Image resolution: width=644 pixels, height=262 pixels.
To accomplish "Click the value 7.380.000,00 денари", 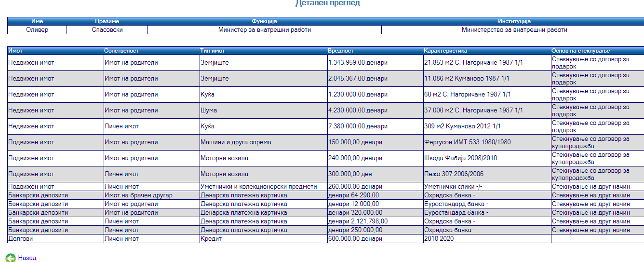I will (358, 126).
